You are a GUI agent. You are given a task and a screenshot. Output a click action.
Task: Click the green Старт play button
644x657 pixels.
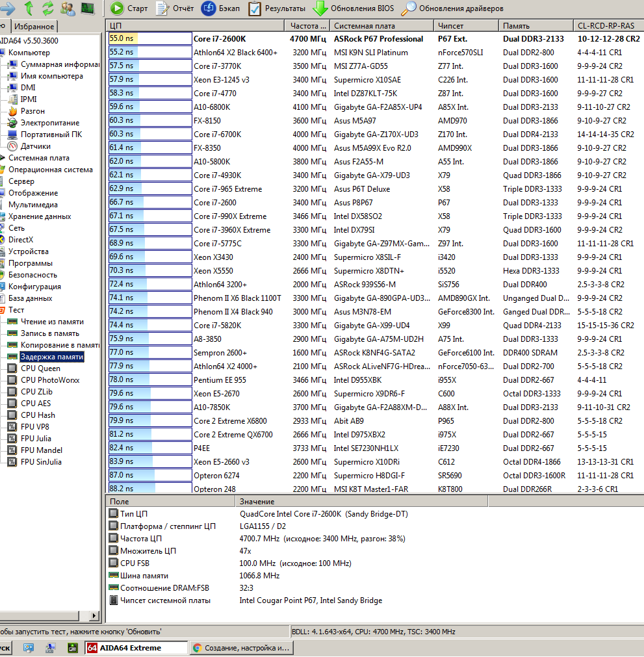[x=129, y=8]
